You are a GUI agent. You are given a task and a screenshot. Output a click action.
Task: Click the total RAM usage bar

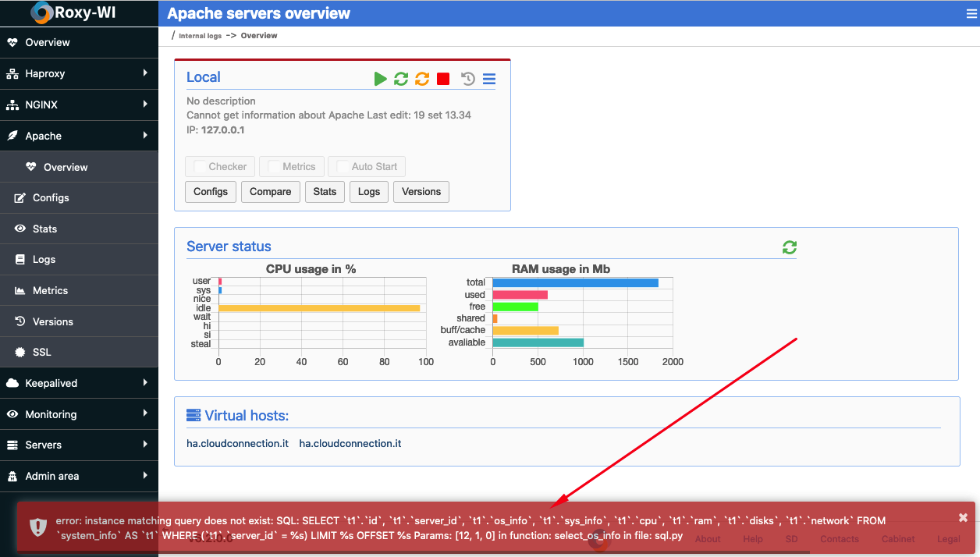[576, 282]
